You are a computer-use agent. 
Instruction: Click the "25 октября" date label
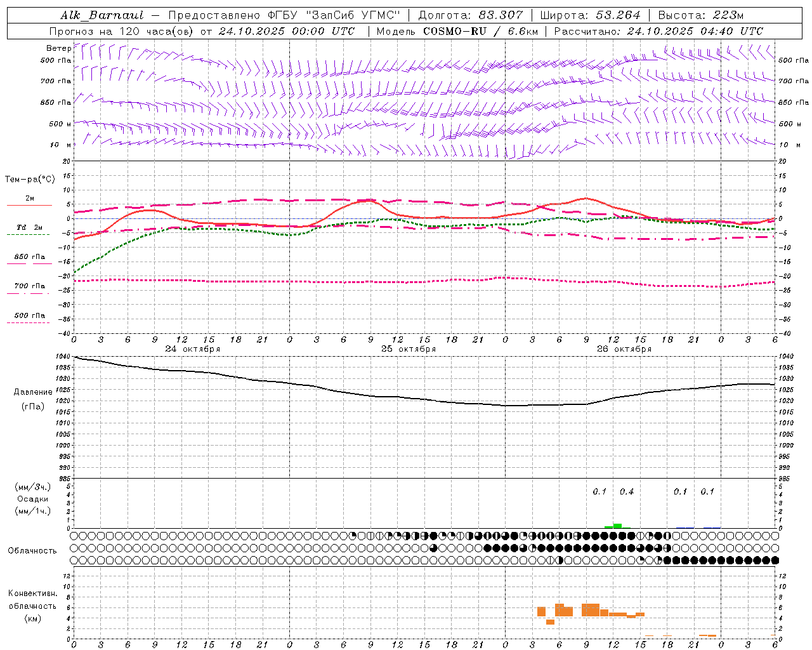pos(409,349)
